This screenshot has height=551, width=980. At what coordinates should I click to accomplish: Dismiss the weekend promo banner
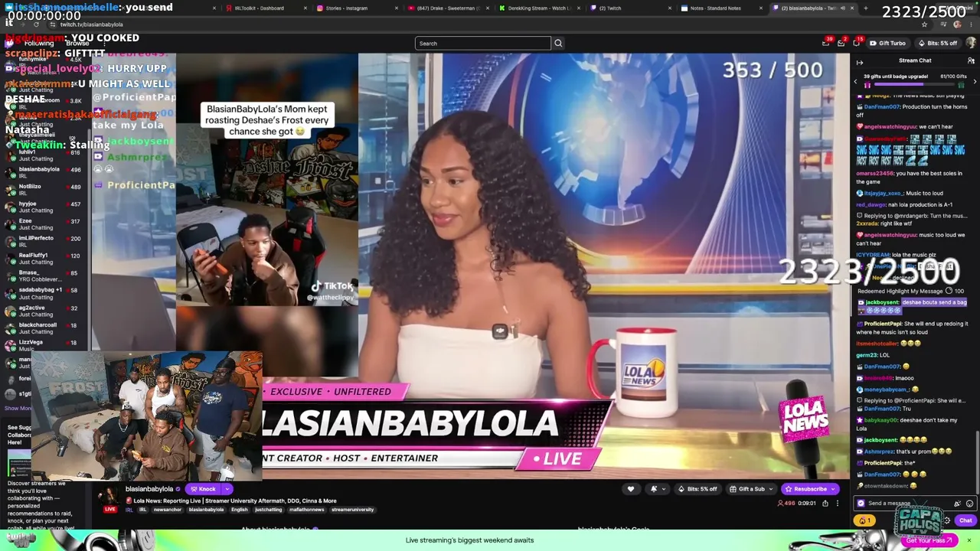coord(969,540)
